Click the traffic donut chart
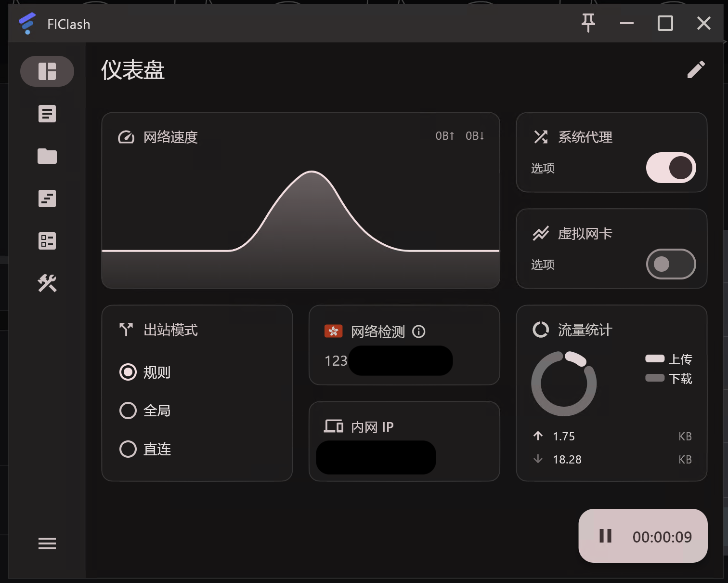Image resolution: width=728 pixels, height=583 pixels. (x=564, y=384)
